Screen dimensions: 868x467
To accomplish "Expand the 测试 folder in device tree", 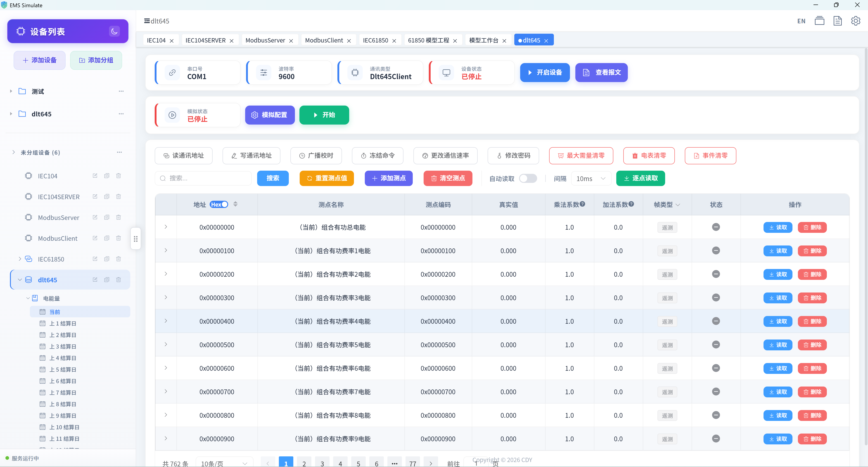I will (11, 91).
